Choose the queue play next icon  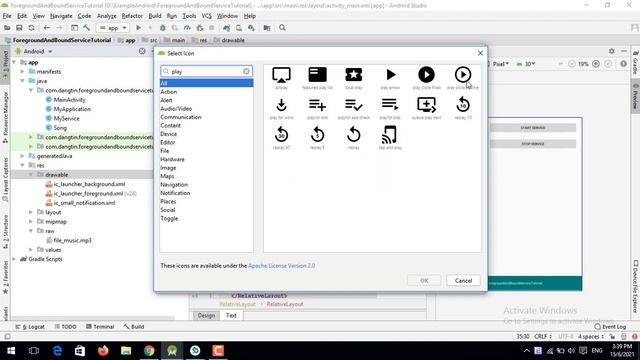pos(426,105)
